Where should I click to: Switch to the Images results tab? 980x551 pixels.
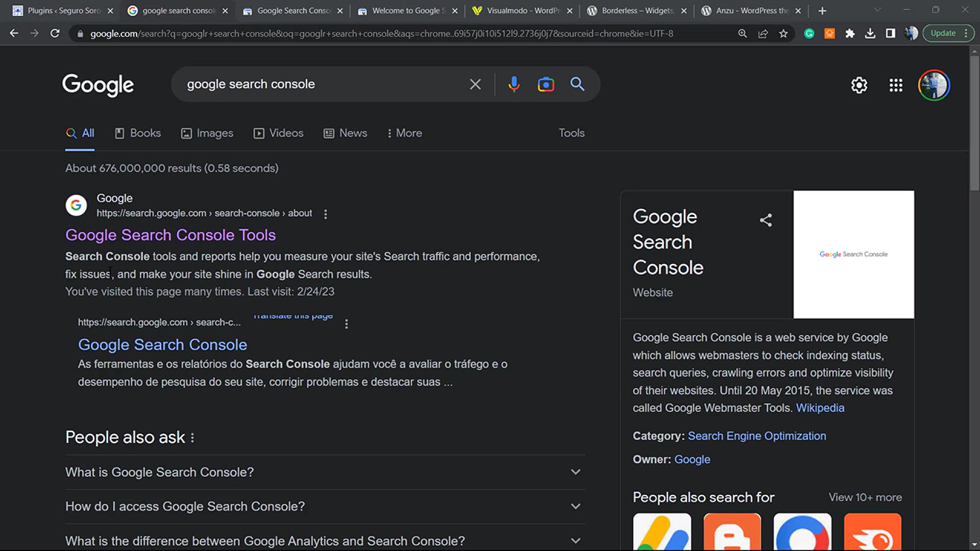(x=207, y=133)
